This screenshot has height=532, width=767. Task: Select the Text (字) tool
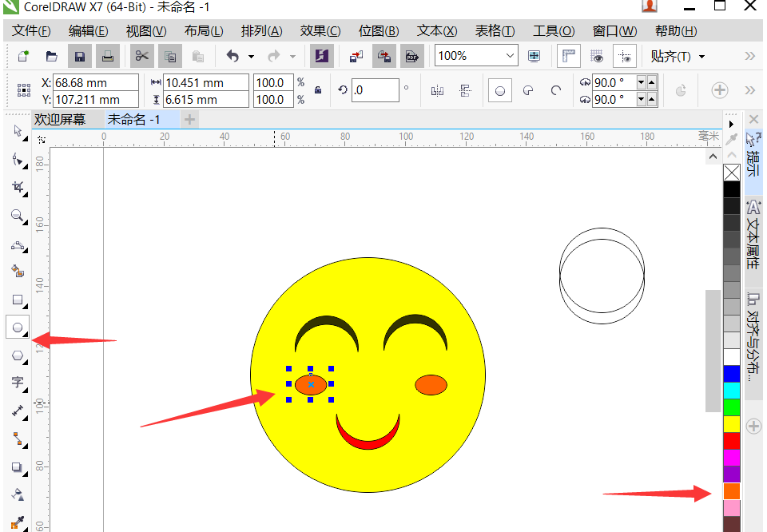[x=18, y=383]
